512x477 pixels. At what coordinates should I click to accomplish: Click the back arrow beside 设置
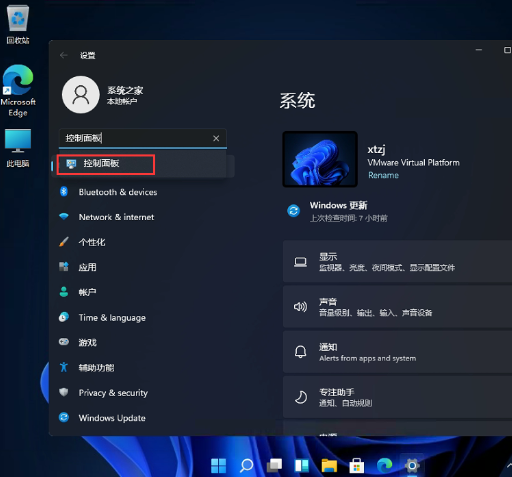click(64, 55)
